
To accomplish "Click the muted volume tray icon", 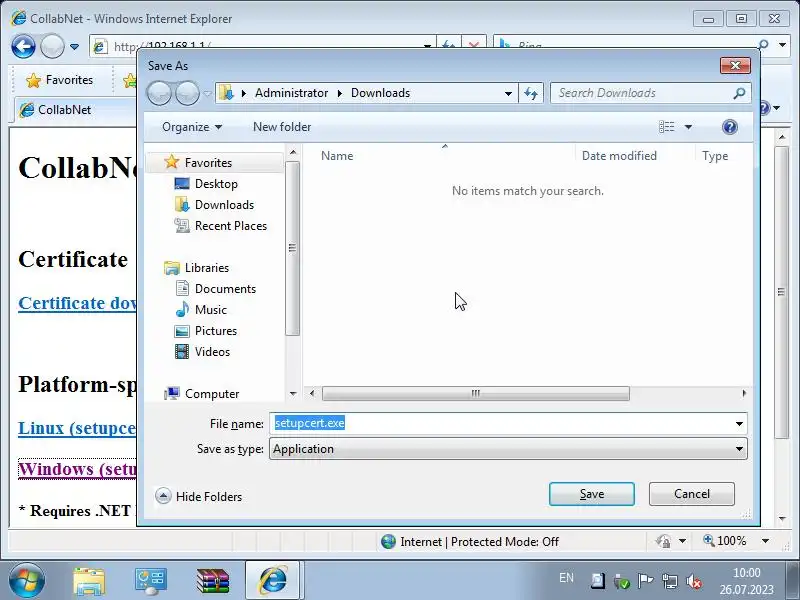I will click(x=693, y=581).
